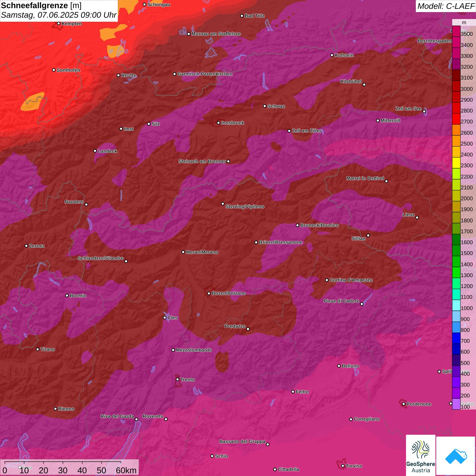The image size is (476, 476).
Task: Click the legend's '3100' value label
Action: (x=466, y=78)
